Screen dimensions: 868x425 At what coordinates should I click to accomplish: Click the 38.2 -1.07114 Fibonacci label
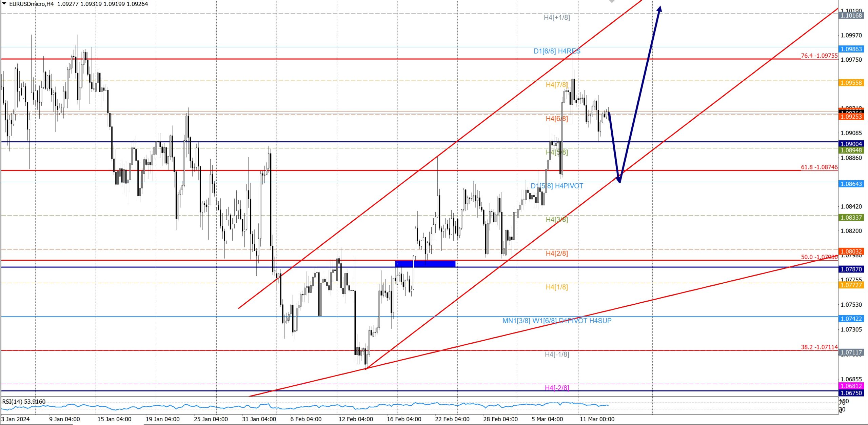(x=819, y=347)
